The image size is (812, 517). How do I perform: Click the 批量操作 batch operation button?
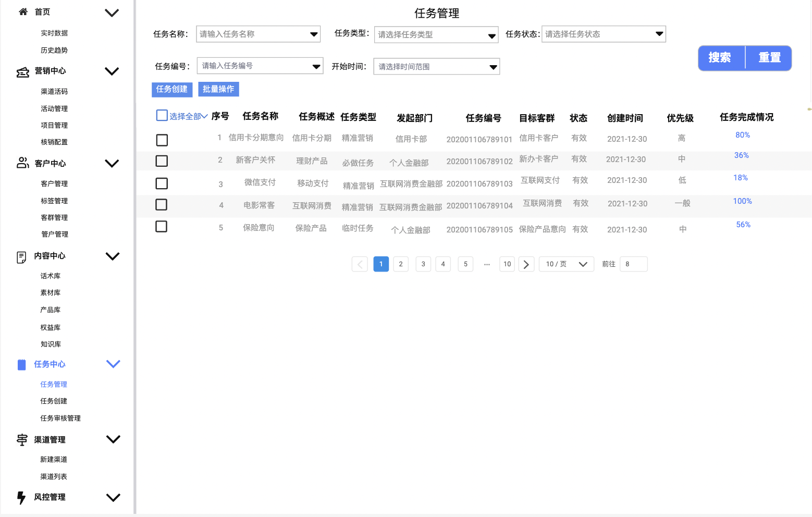pyautogui.click(x=218, y=89)
